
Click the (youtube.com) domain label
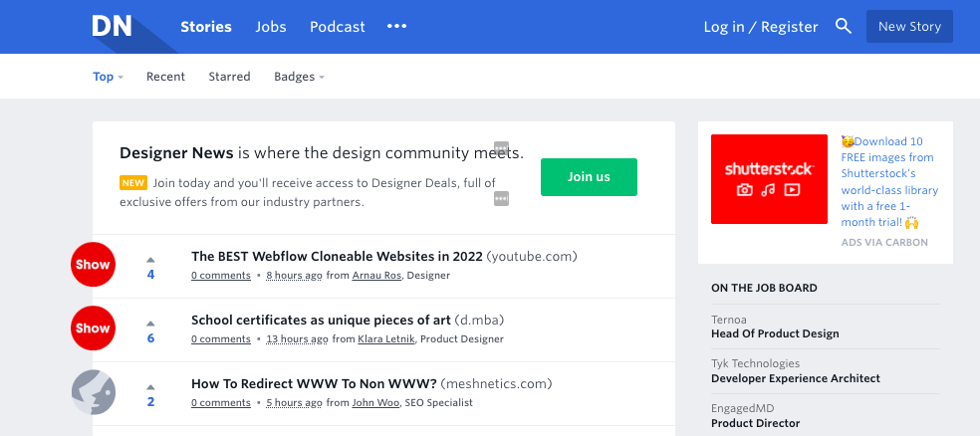click(x=532, y=256)
